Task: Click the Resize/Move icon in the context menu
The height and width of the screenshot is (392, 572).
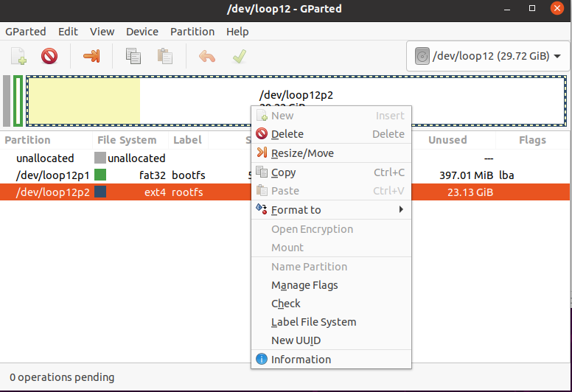Action: [x=262, y=153]
